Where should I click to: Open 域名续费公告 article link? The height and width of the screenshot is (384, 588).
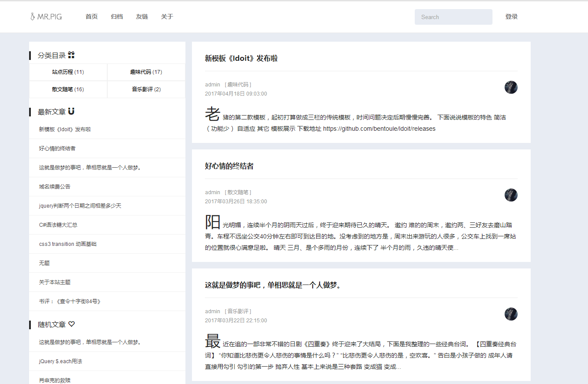(x=54, y=187)
